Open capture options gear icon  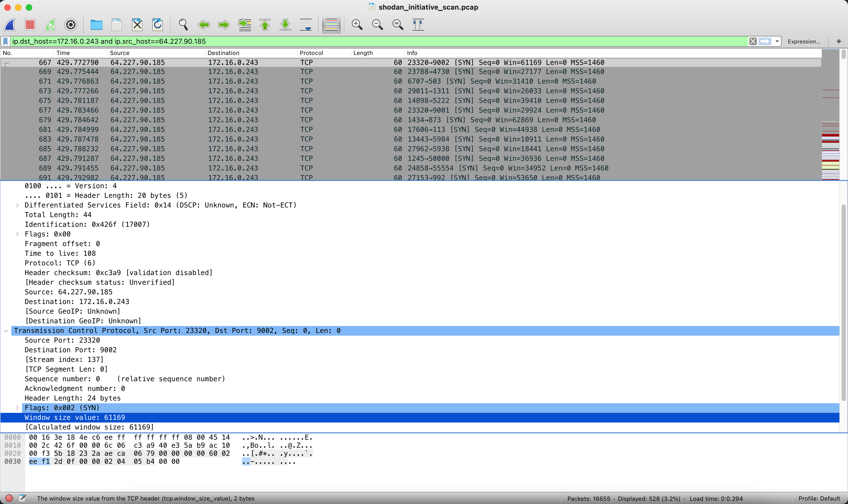point(71,24)
